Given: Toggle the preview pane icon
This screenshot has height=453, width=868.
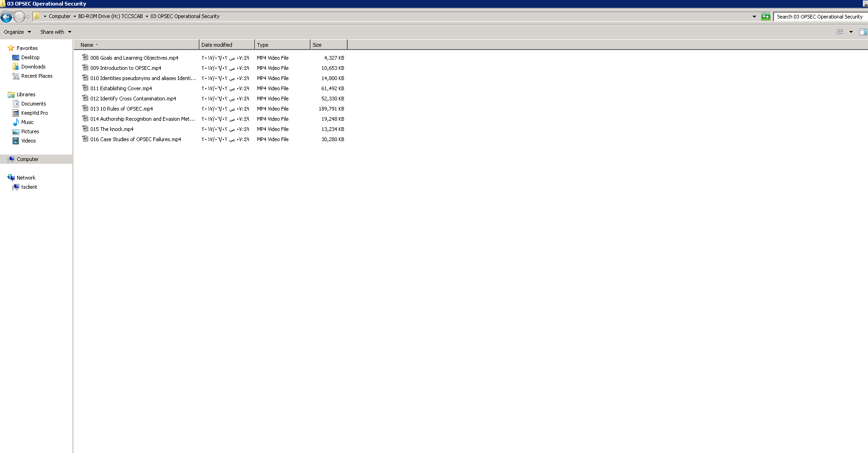Looking at the screenshot, I should click(863, 32).
